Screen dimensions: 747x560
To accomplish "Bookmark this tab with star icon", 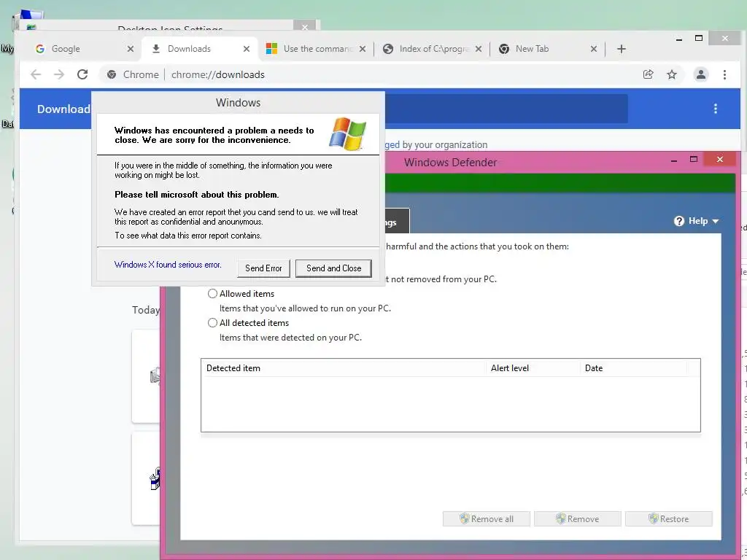I will 672,74.
